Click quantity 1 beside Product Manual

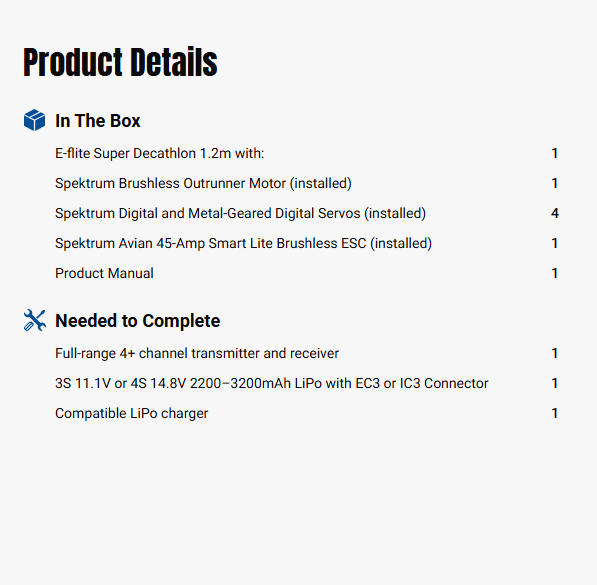click(555, 273)
